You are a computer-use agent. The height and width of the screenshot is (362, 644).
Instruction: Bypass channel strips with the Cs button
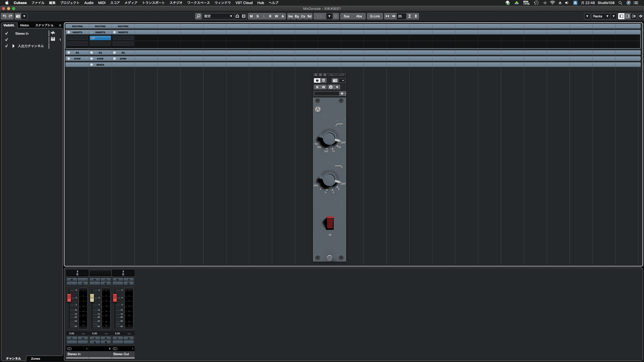click(303, 16)
